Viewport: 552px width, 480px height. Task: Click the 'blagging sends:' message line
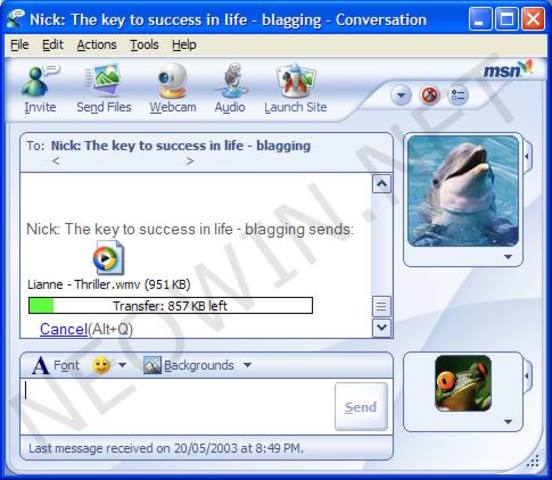190,229
